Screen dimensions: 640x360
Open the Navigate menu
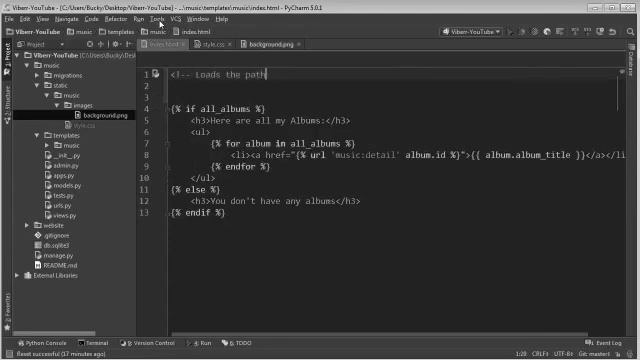click(x=66, y=19)
